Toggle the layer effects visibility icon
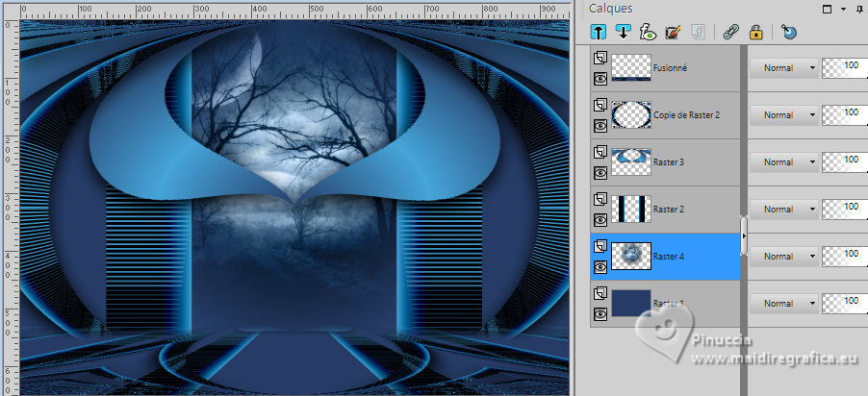This screenshot has width=868, height=396. point(648,33)
